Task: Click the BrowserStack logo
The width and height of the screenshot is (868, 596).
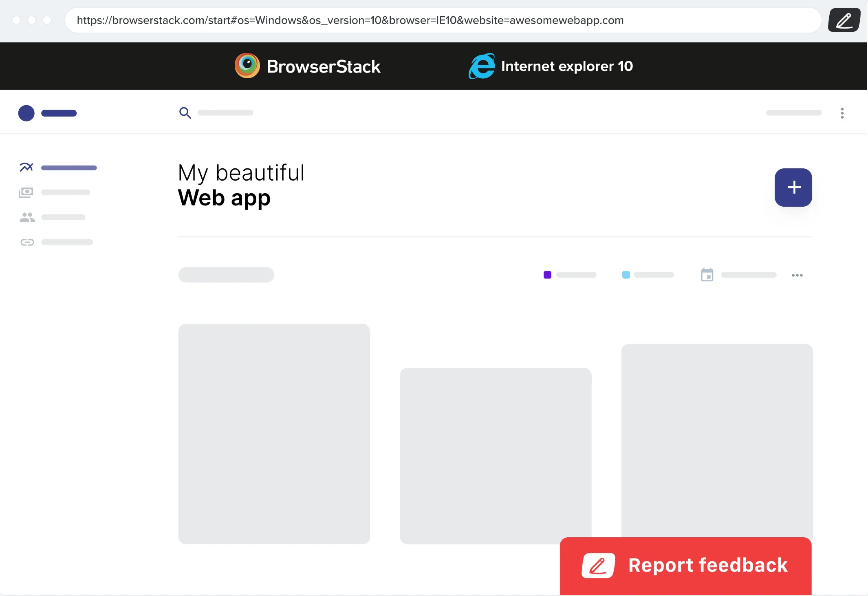Action: pyautogui.click(x=308, y=66)
